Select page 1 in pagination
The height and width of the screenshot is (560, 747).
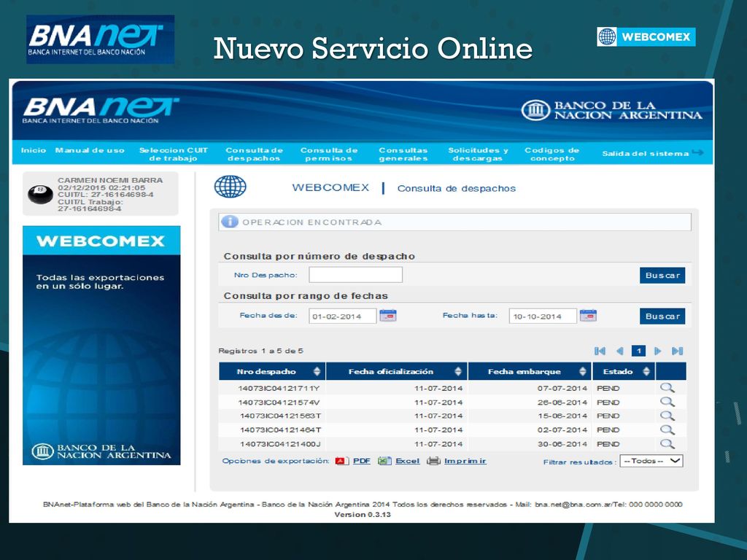638,351
